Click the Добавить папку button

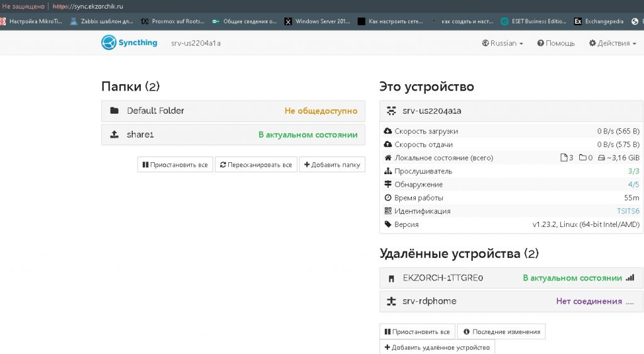[x=331, y=165]
